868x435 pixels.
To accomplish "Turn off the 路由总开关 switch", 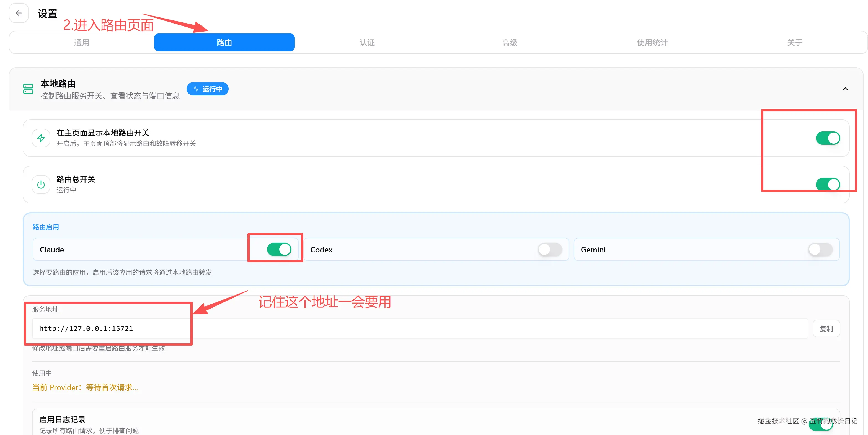I will 828,184.
